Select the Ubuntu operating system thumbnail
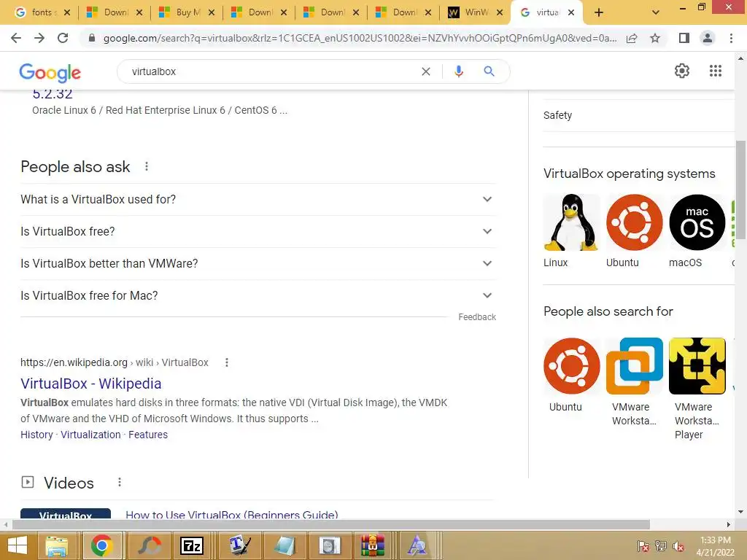This screenshot has height=560, width=747. 634,222
